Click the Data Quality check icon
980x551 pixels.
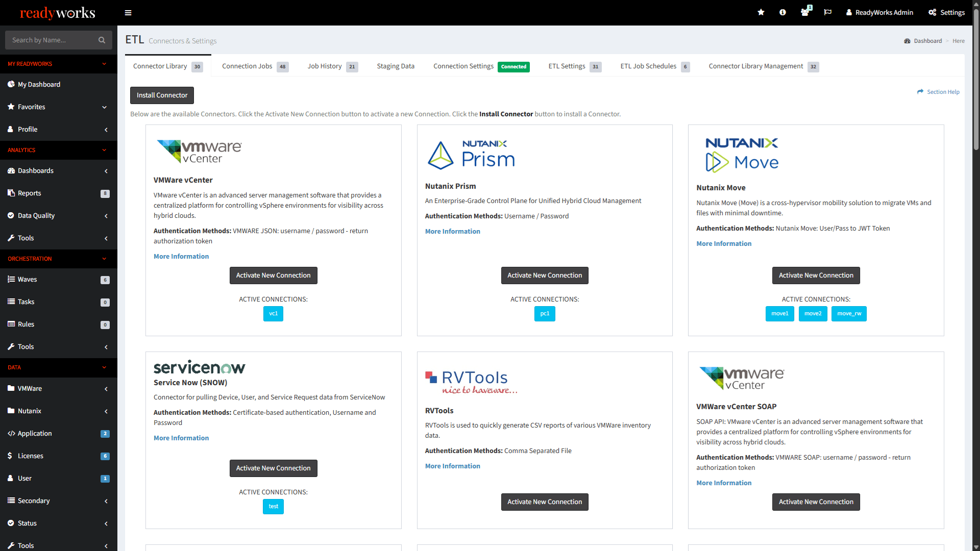11,215
